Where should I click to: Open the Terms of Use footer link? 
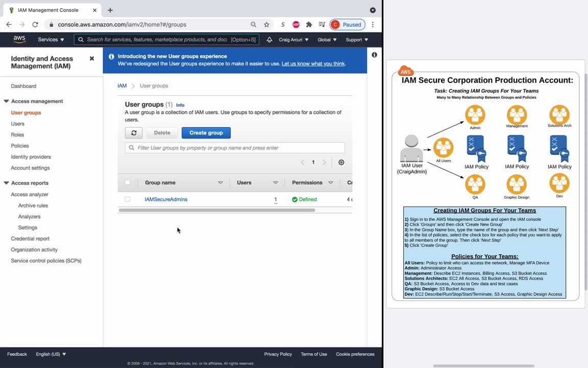(x=314, y=354)
